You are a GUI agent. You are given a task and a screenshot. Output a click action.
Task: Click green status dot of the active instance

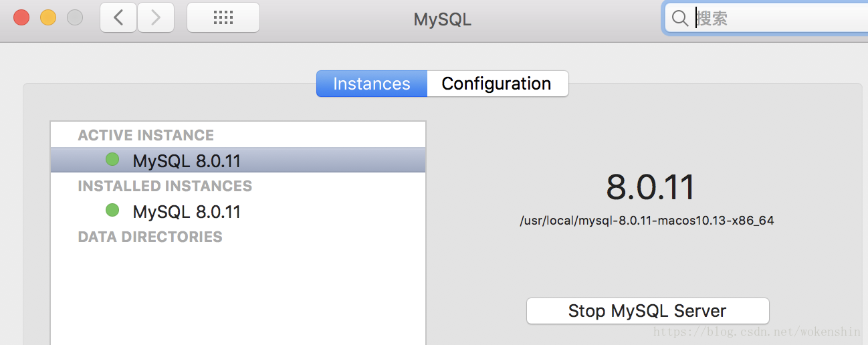[x=112, y=159]
